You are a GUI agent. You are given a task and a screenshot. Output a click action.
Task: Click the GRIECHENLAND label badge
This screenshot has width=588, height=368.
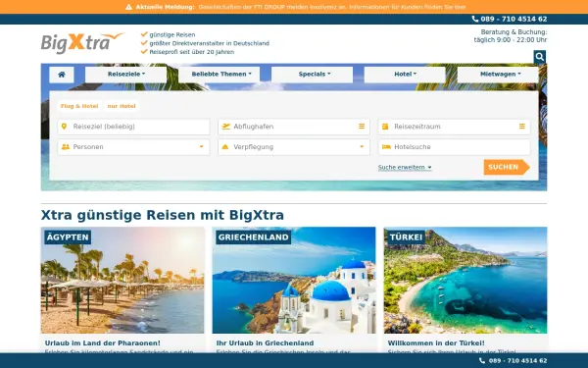pyautogui.click(x=254, y=237)
